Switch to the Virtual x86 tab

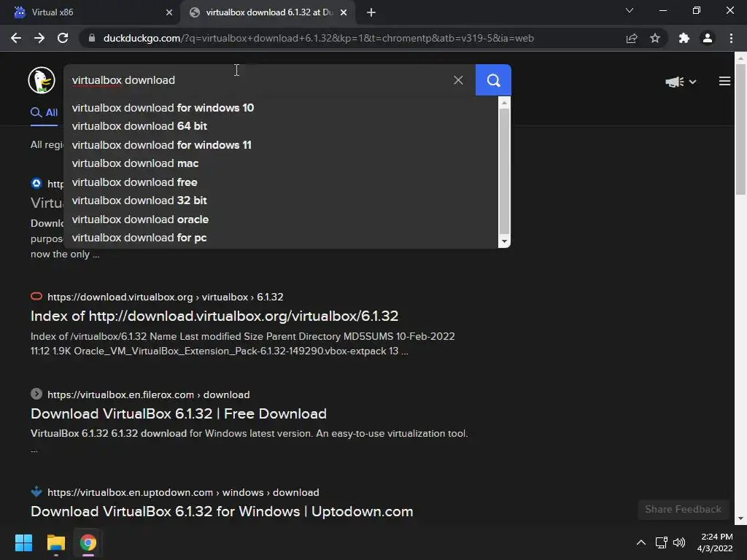[90, 12]
